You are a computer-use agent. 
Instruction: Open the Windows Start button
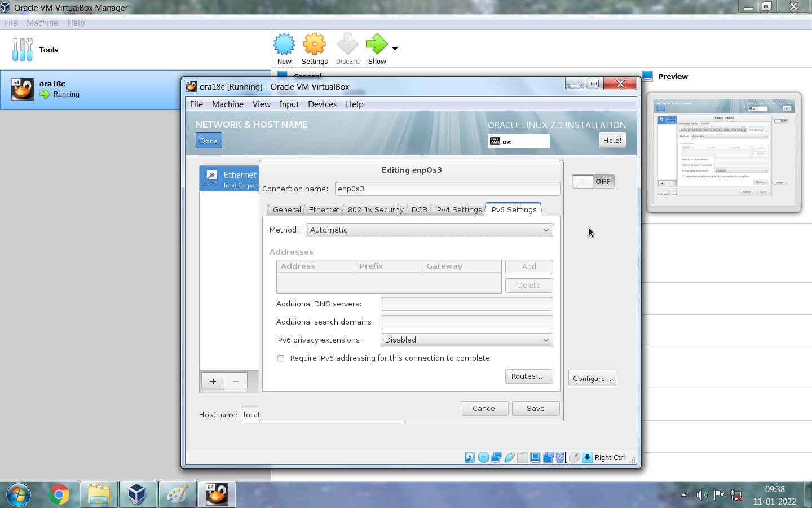point(18,495)
